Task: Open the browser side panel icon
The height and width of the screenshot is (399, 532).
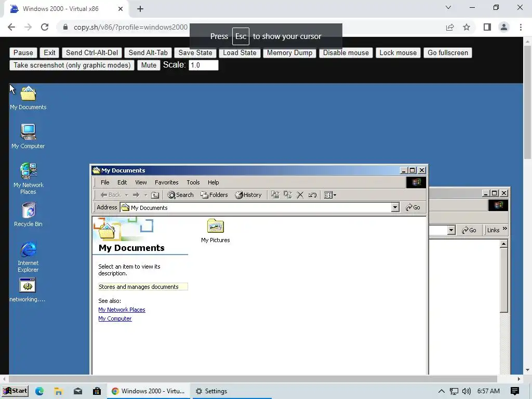Action: pos(487,27)
